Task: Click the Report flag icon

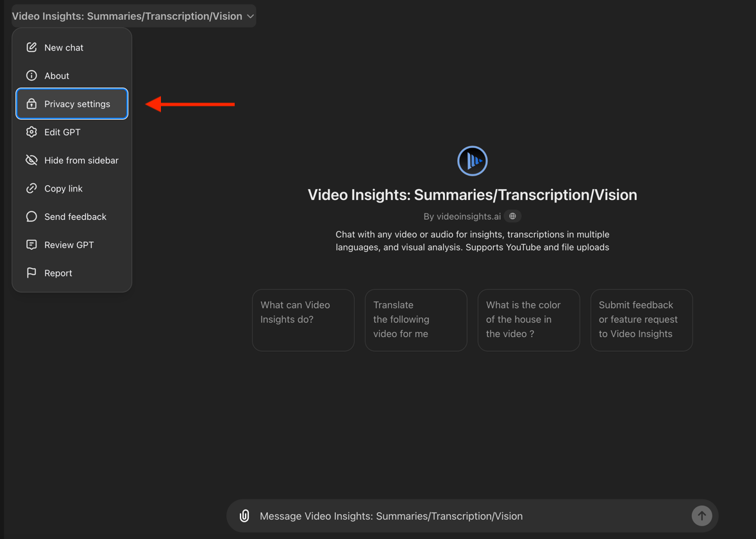Action: tap(31, 273)
